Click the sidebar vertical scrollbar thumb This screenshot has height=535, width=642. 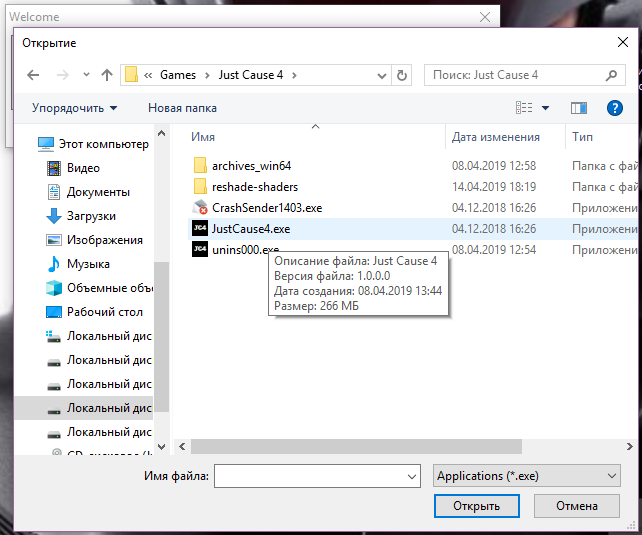pos(162,336)
